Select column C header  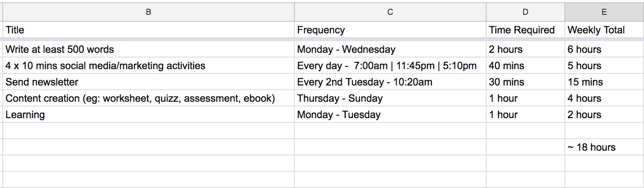coord(390,12)
